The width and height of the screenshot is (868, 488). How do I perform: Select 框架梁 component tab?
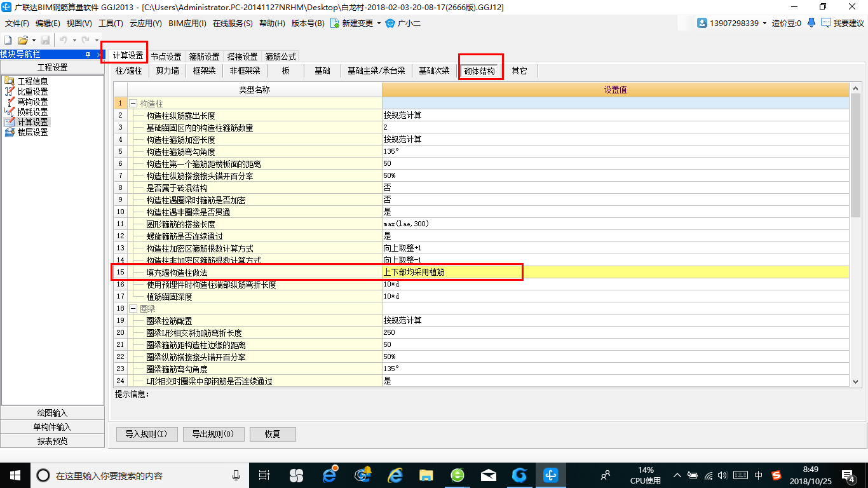click(204, 71)
